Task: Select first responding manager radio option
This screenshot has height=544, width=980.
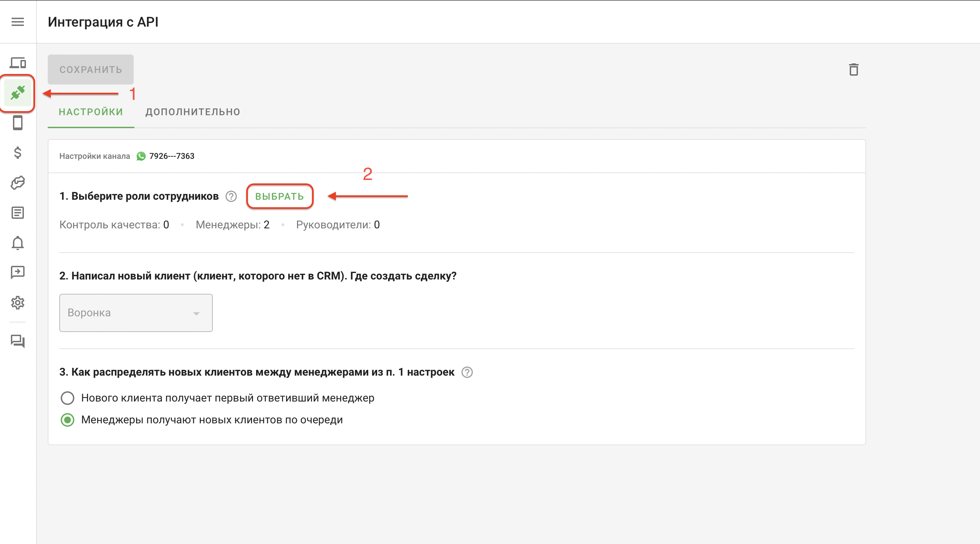Action: click(x=67, y=398)
